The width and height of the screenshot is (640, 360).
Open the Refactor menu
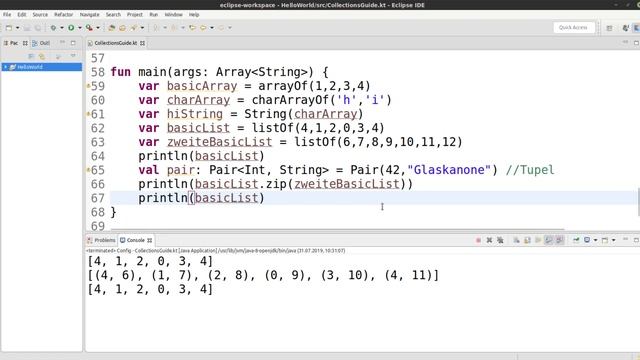coord(64,14)
